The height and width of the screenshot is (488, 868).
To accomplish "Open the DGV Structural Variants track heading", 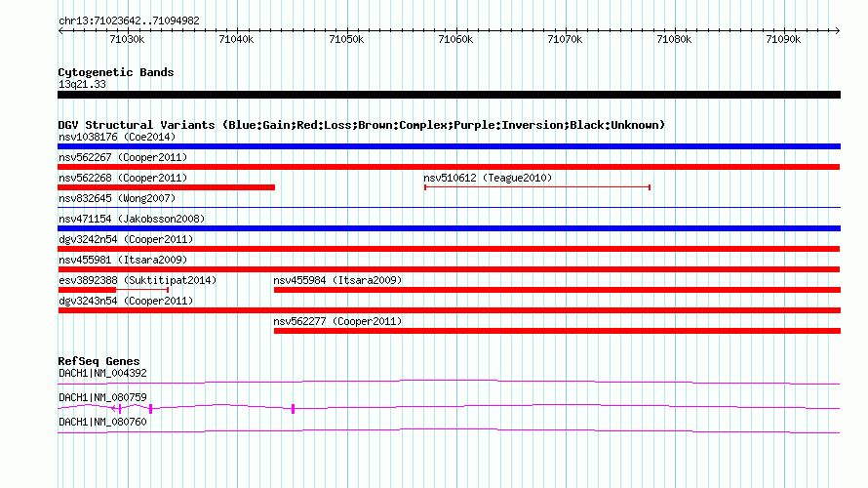I will coord(362,125).
